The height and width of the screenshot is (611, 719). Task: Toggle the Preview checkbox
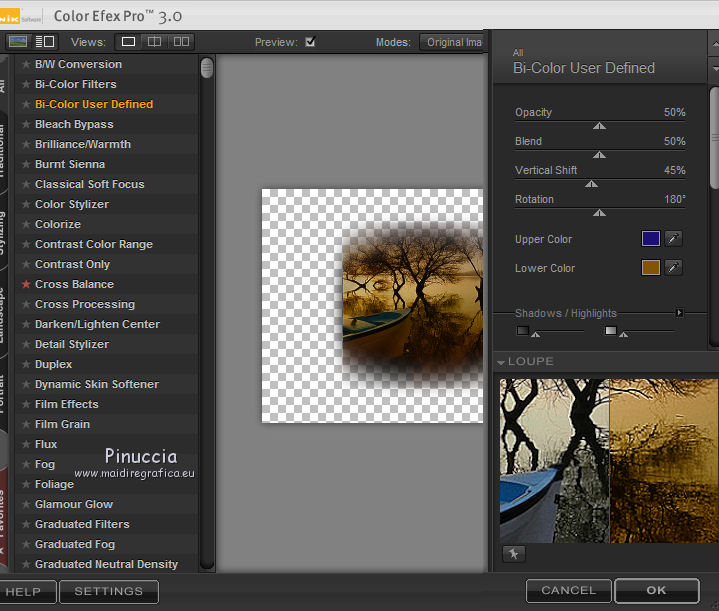click(310, 42)
